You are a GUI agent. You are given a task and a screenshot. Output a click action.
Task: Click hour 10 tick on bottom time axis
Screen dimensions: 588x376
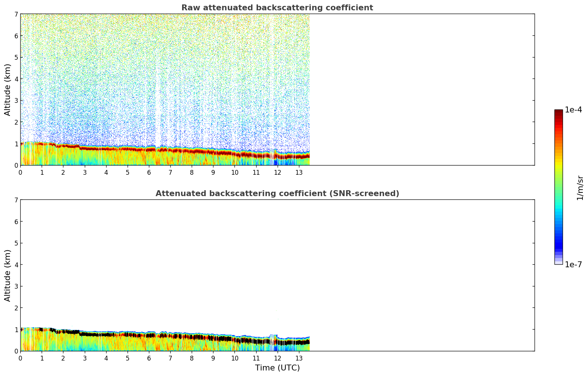coord(234,358)
